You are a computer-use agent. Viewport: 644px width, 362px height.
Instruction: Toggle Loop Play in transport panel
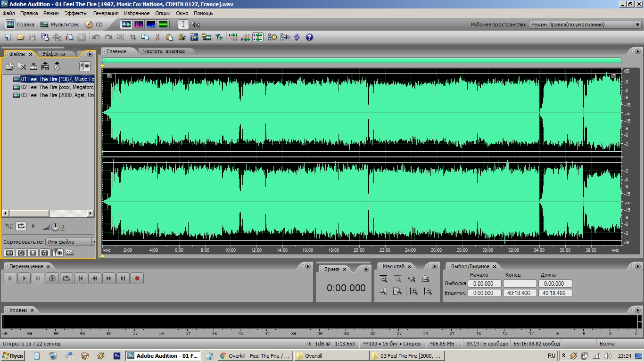tap(66, 279)
